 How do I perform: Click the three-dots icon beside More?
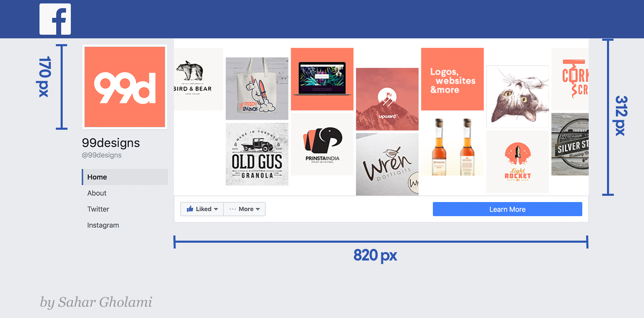pyautogui.click(x=233, y=209)
